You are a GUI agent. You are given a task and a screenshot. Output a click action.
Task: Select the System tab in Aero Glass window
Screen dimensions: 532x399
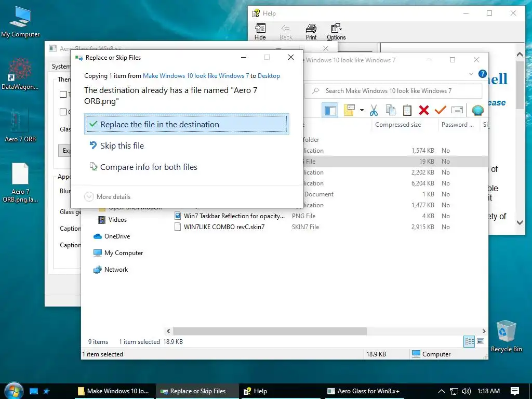[61, 66]
